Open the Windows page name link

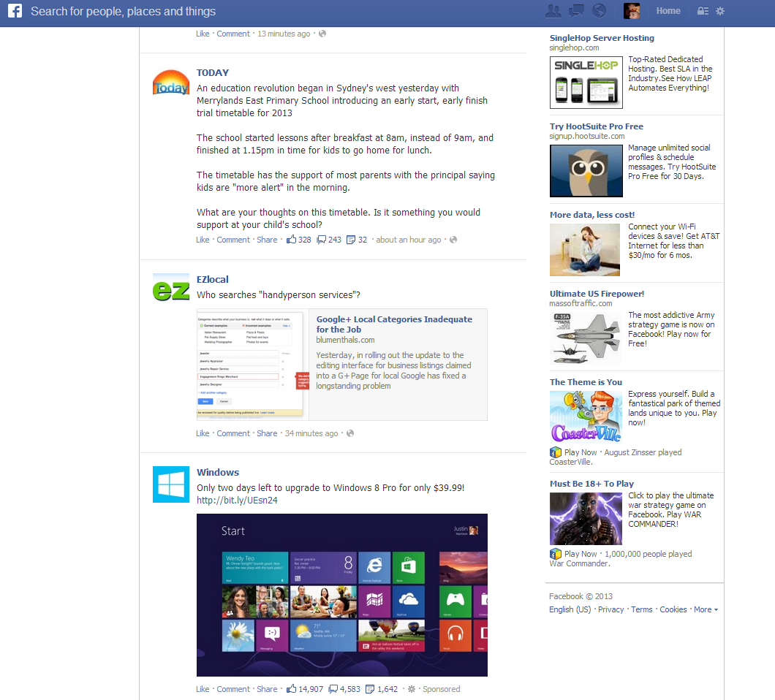pos(218,472)
